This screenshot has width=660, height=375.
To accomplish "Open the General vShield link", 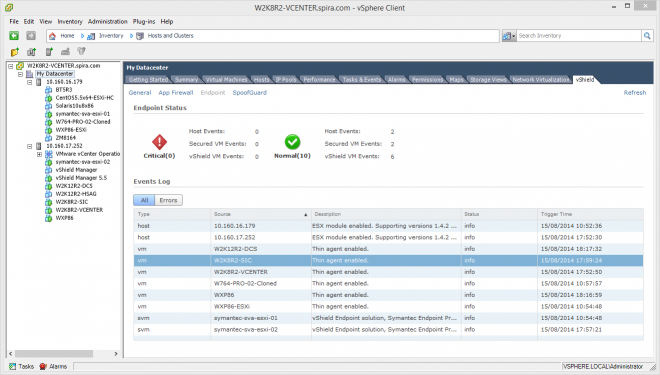I will tap(140, 93).
